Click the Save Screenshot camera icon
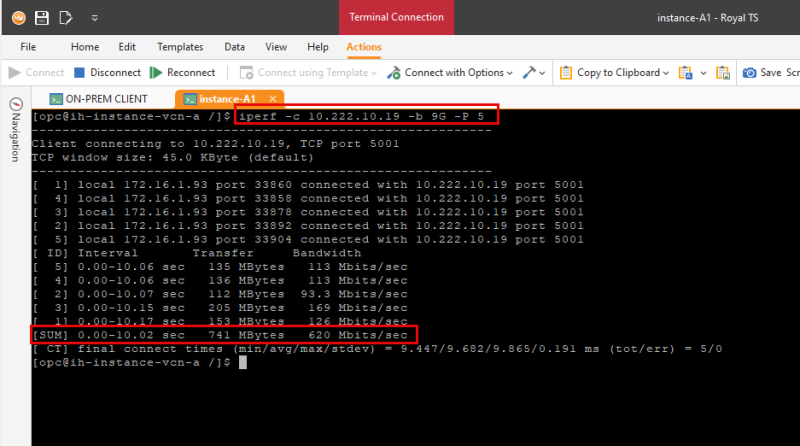The image size is (800, 446). coord(749,73)
